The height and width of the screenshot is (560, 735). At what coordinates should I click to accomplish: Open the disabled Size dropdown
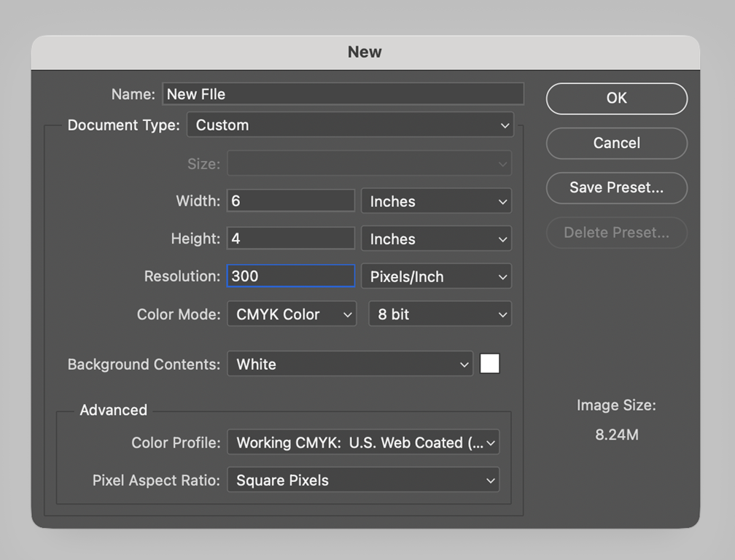(370, 163)
